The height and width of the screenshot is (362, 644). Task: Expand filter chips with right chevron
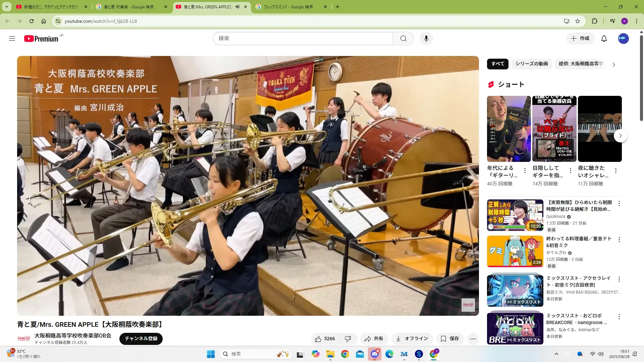click(x=613, y=65)
